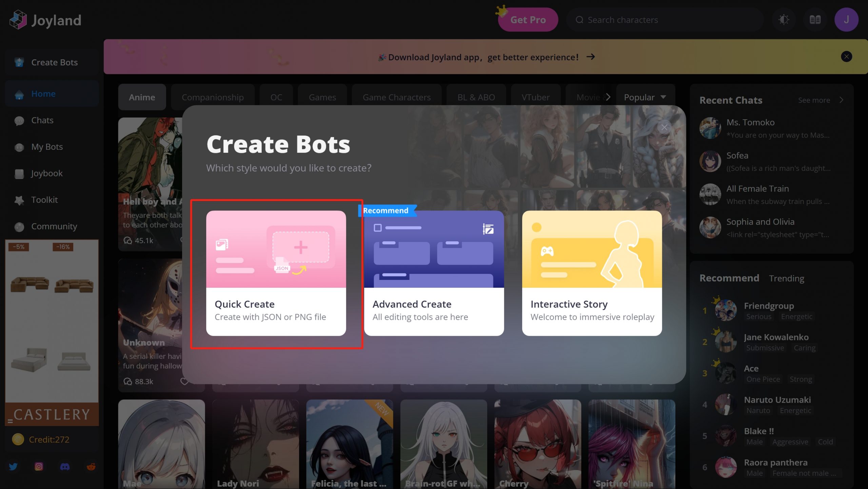
Task: Click the Credit coin icon
Action: point(18,439)
